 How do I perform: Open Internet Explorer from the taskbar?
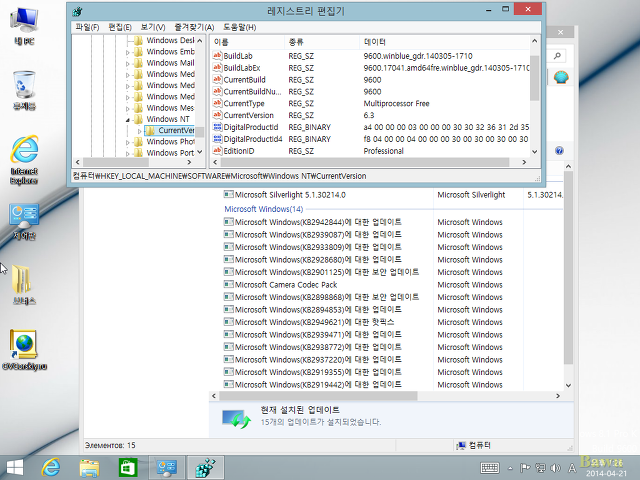[51, 467]
